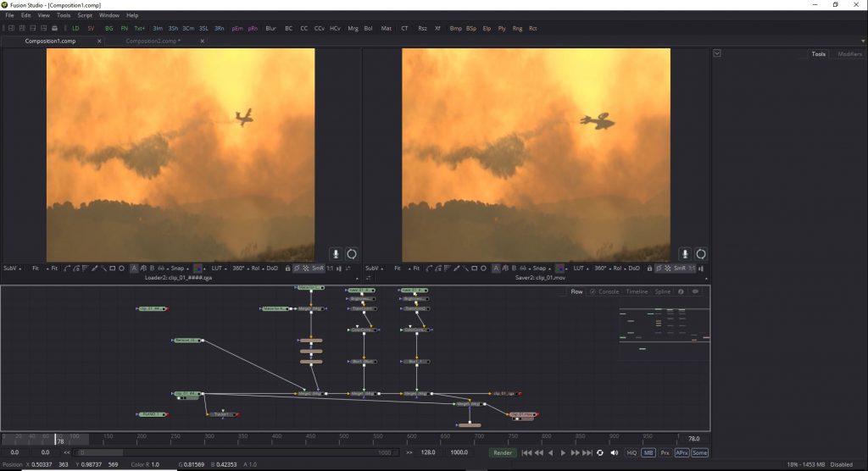Expand the Tools panel chevron dropdown
This screenshot has width=868, height=471.
point(717,53)
